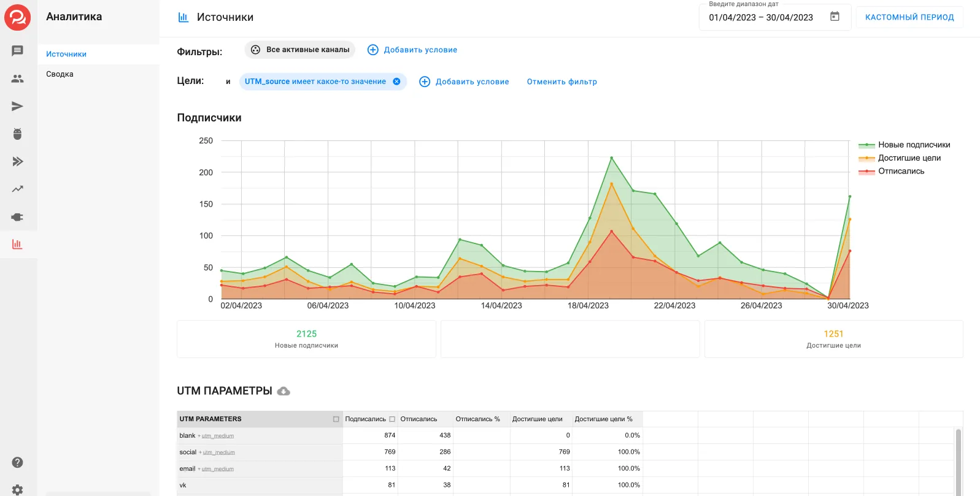Viewport: 980px width, 496px height.
Task: Open the chats icon in sidebar
Action: 17,51
